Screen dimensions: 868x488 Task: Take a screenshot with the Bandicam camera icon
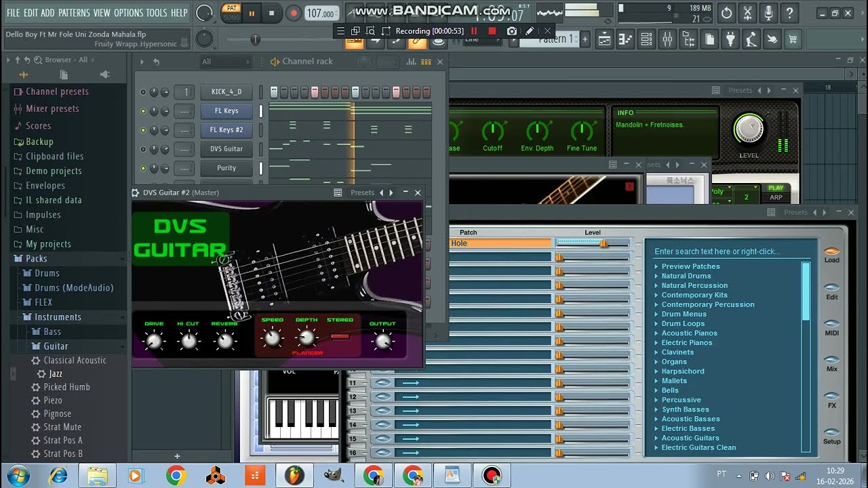512,30
